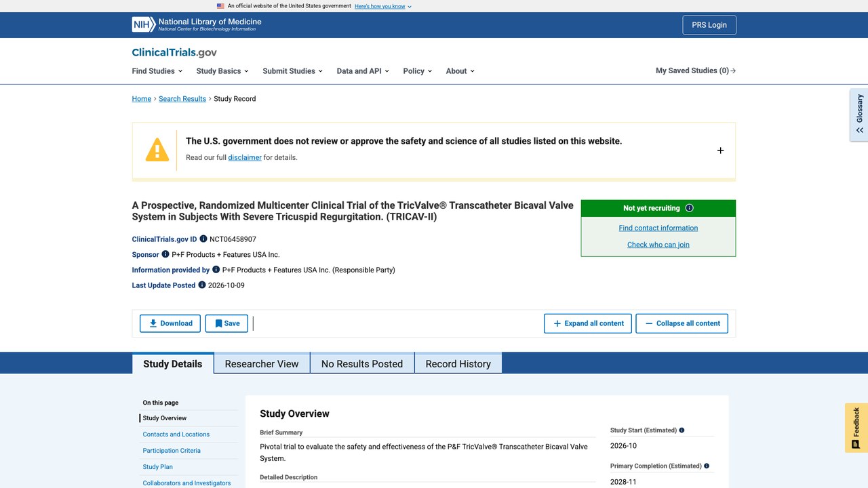Click info icon next to Primary Completion (Estimated)

click(707, 466)
